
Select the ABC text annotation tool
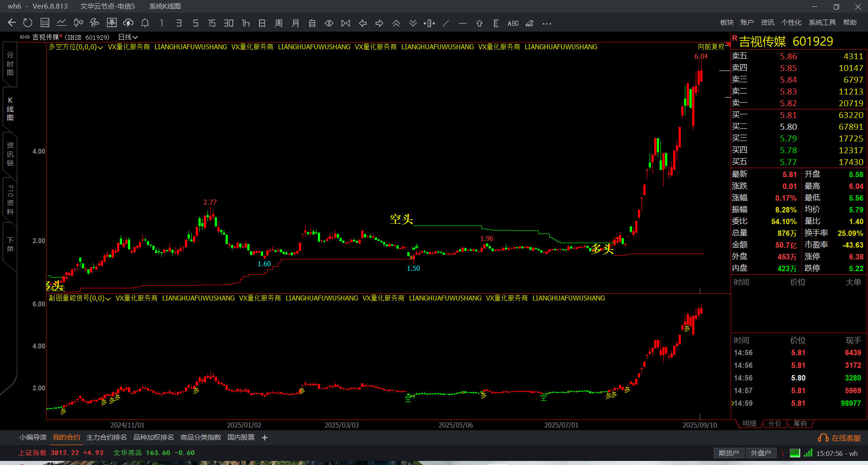(x=513, y=23)
